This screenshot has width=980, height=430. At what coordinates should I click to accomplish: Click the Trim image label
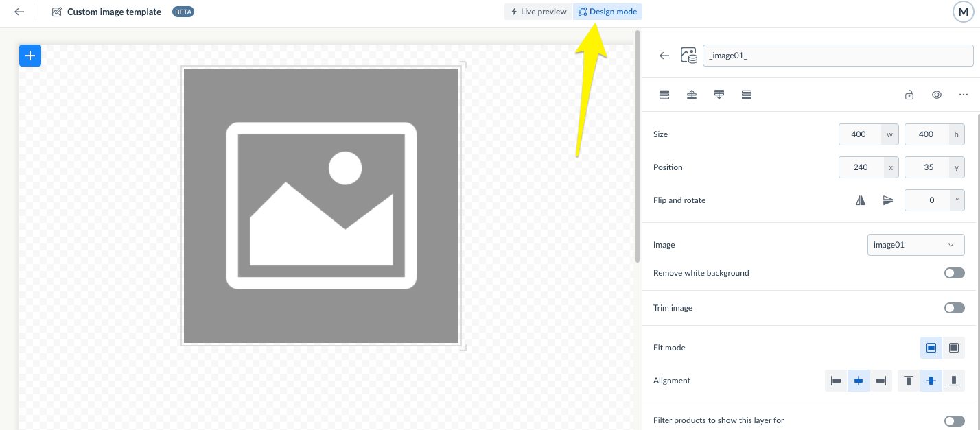673,308
